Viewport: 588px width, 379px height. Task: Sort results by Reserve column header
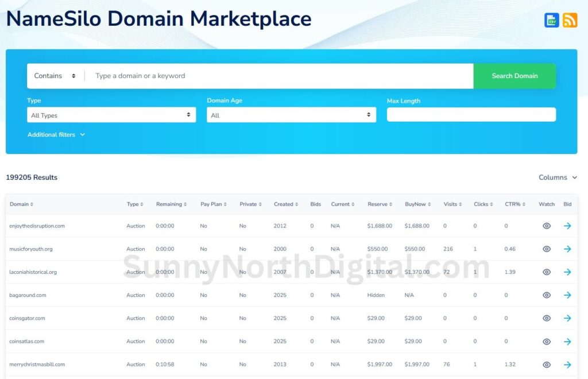pyautogui.click(x=380, y=204)
